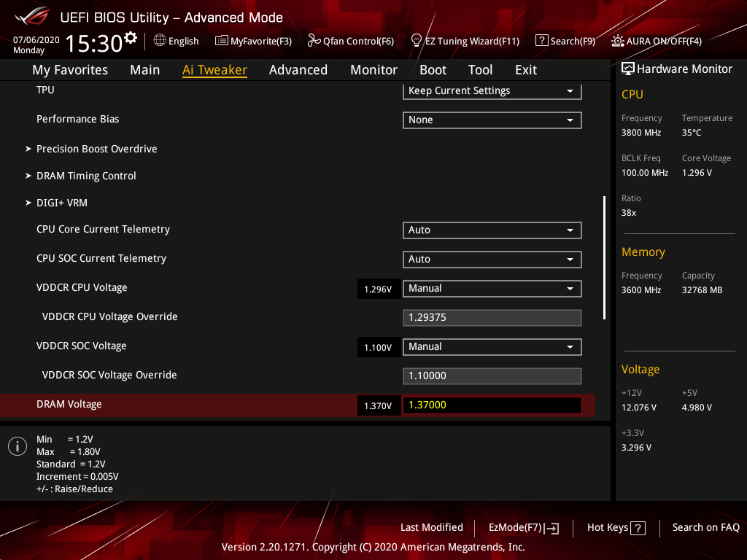This screenshot has height=560, width=747.
Task: Open clock settings gear icon
Action: [x=131, y=37]
